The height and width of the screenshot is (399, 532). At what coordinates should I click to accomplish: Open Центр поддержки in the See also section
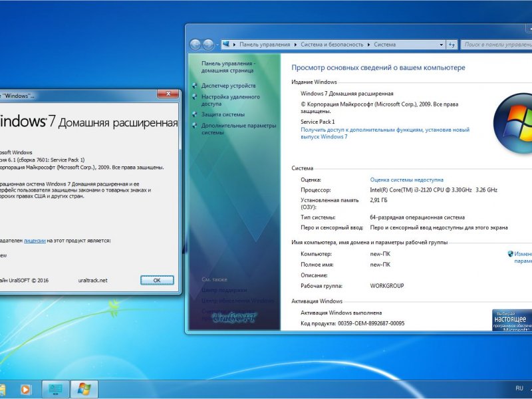[x=224, y=290]
